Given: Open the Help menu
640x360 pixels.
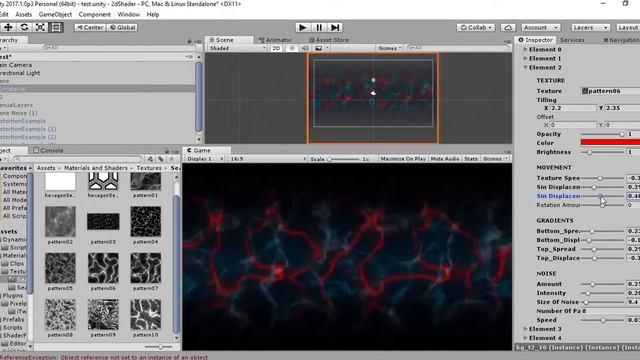Looking at the screenshot, I should click(153, 14).
